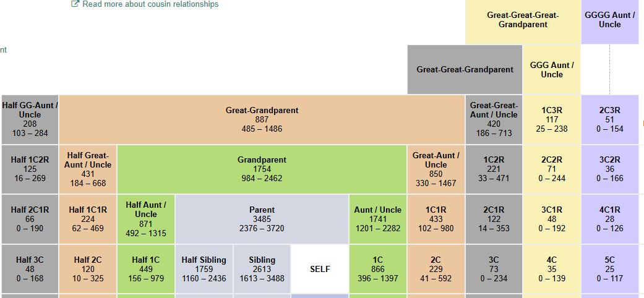Select the Parent relationship cell

tap(262, 219)
